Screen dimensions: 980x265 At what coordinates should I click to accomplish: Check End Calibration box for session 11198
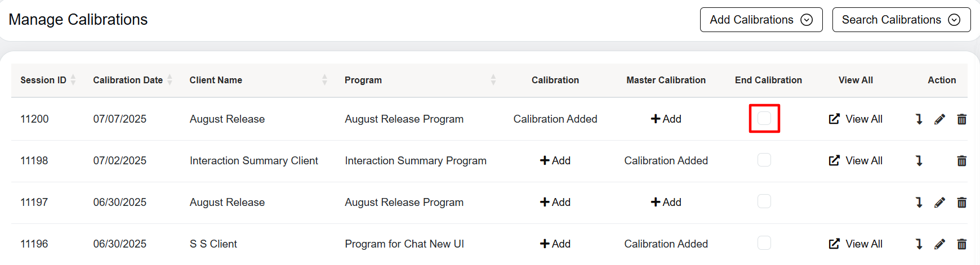[x=764, y=160]
